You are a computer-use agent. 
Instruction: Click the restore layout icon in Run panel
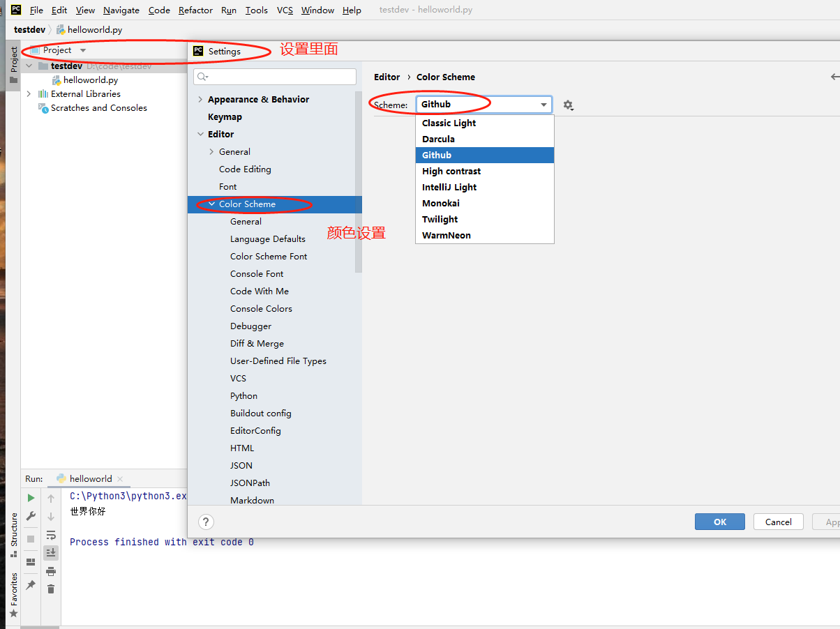point(31,562)
